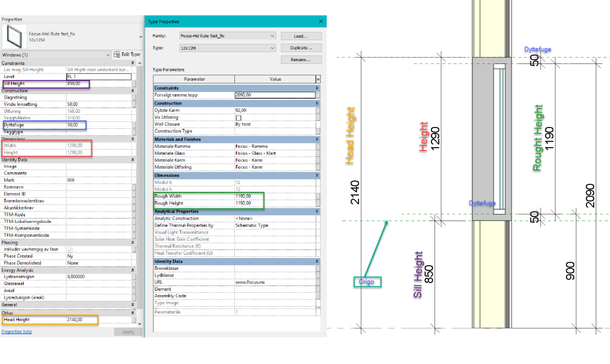The image size is (610, 364).
Task: Click the URL row associate parameter button
Action: (x=318, y=282)
